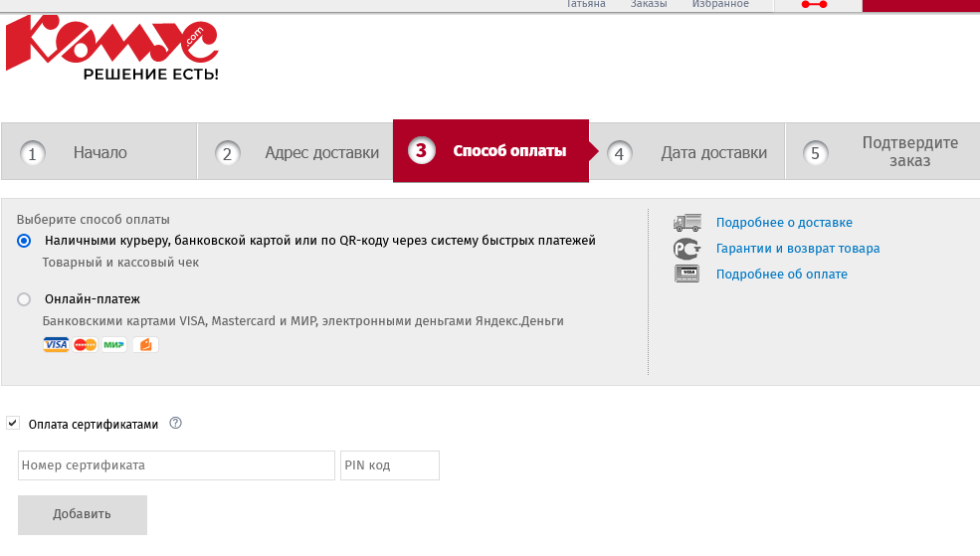Open Подробнее об оплате link

point(781,275)
